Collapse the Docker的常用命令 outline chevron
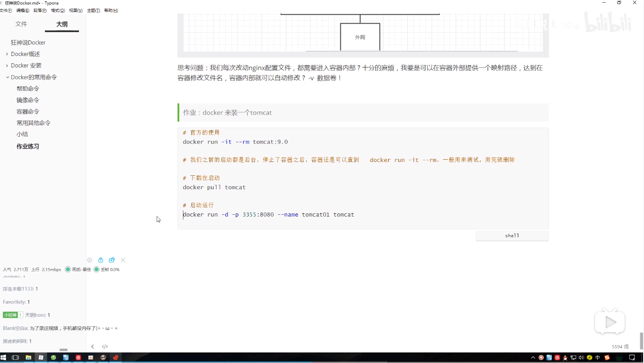Viewport: 644px width, 363px height. tap(7, 77)
